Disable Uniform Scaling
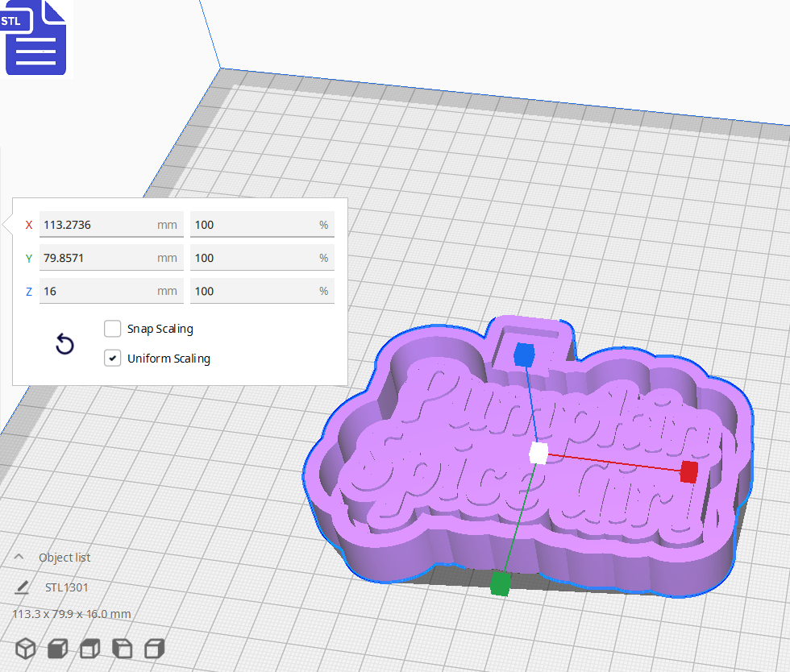Image resolution: width=790 pixels, height=672 pixels. [112, 358]
